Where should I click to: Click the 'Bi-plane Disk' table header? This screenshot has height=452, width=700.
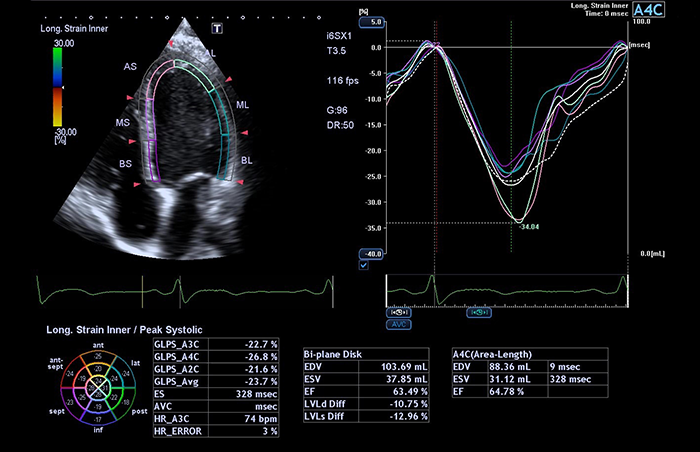(x=333, y=355)
